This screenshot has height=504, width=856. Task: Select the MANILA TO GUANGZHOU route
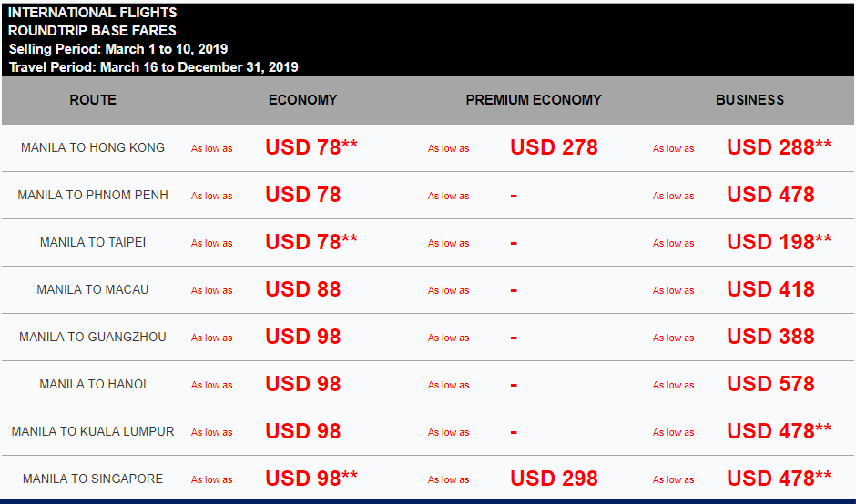pyautogui.click(x=93, y=338)
